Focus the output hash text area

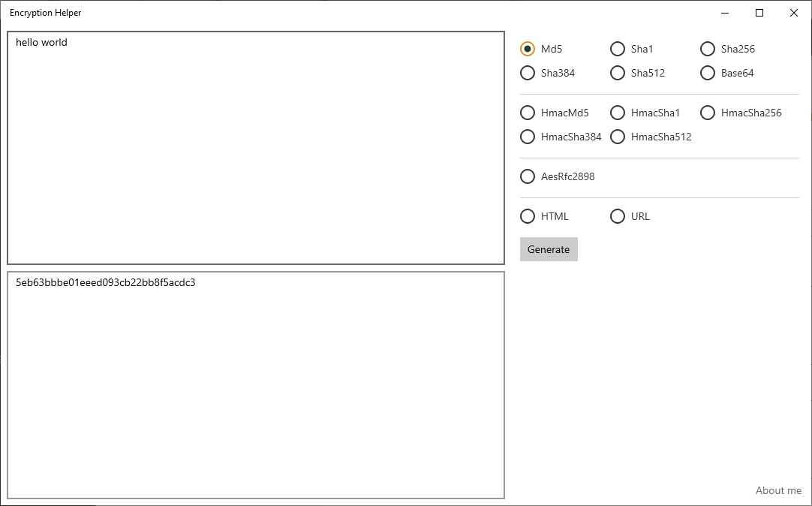[x=255, y=384]
